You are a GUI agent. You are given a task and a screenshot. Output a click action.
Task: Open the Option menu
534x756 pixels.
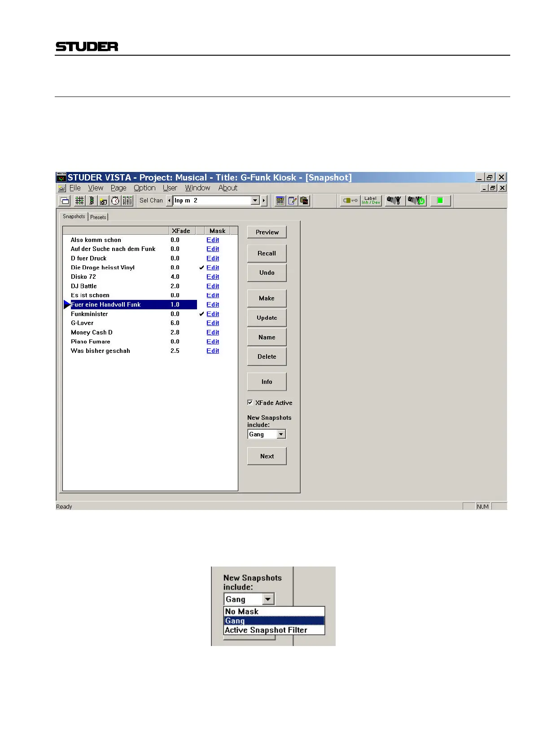[x=144, y=188]
